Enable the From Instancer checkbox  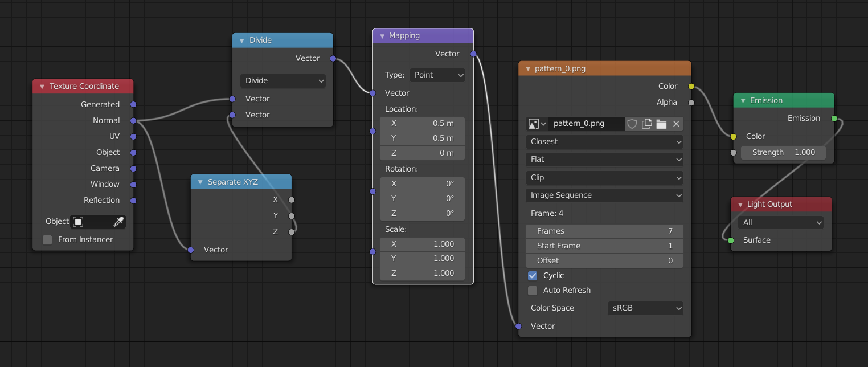click(48, 240)
